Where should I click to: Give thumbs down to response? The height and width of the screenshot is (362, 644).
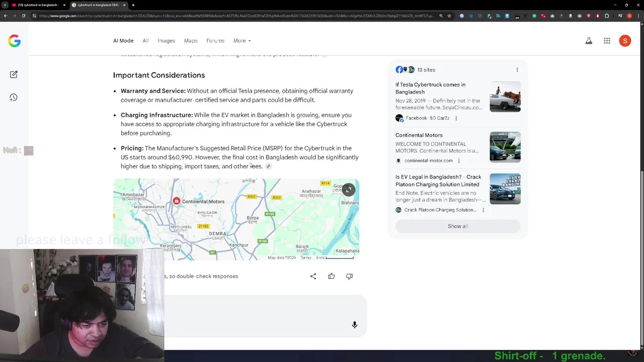point(349,276)
